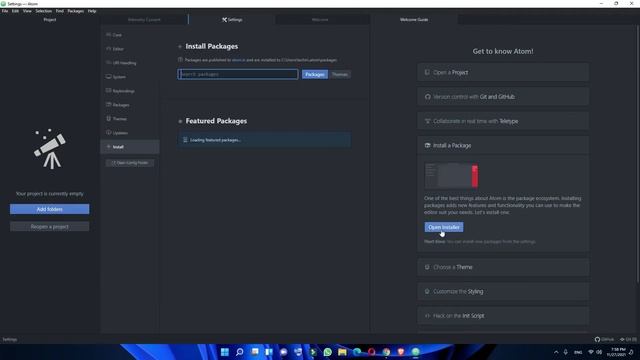Select the Themes search filter button
The image size is (640, 360).
340,74
